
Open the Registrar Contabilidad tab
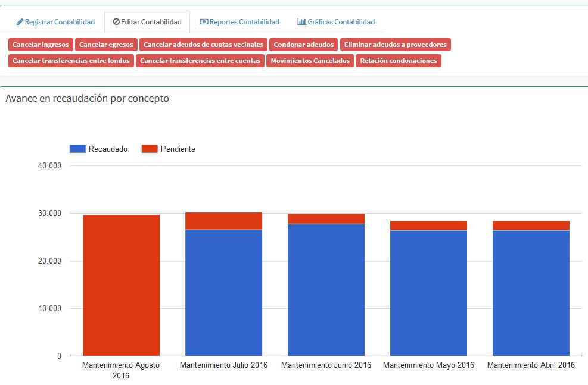point(56,22)
